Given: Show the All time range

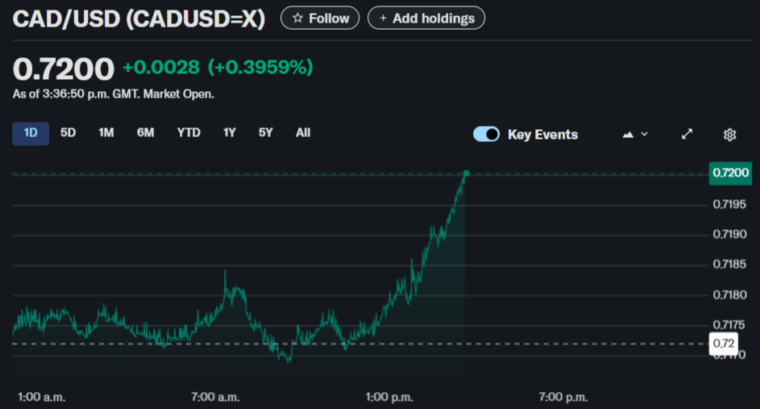Looking at the screenshot, I should [303, 133].
